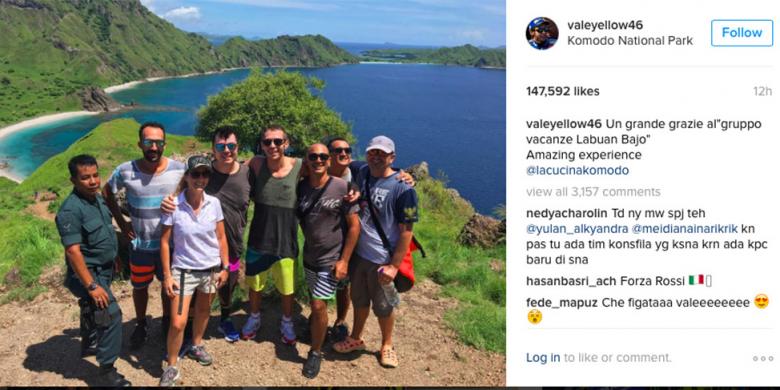Click Log in to like or comment
The width and height of the screenshot is (780, 390).
pyautogui.click(x=543, y=358)
